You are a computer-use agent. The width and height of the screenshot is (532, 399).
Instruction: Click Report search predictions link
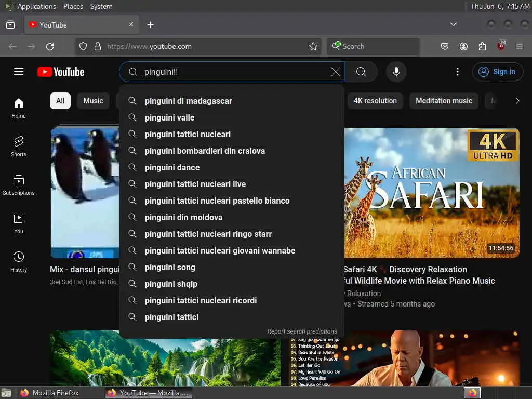pyautogui.click(x=302, y=331)
